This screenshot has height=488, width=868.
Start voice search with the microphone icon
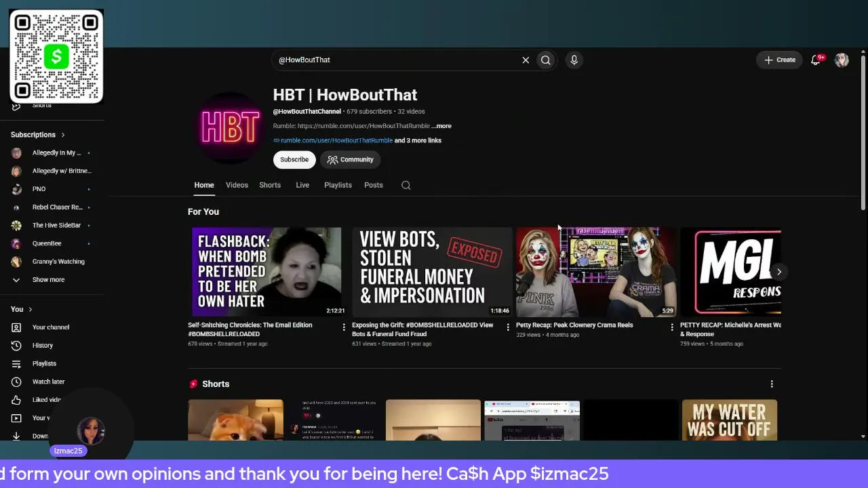click(x=574, y=60)
